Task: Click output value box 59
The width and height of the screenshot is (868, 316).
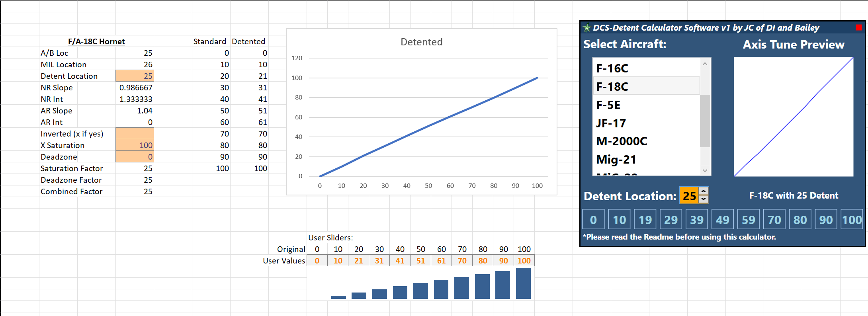Action: pos(749,219)
